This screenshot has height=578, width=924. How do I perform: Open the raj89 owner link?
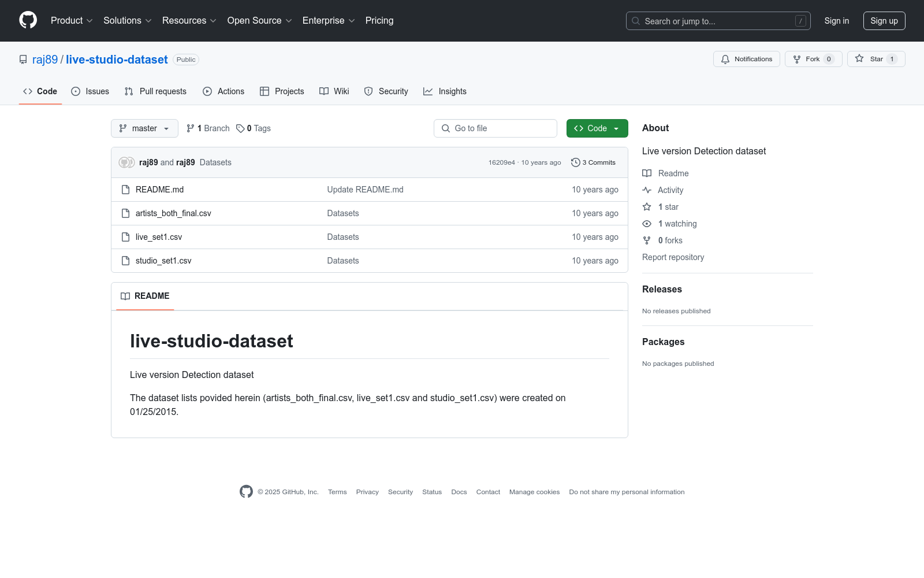pos(45,60)
